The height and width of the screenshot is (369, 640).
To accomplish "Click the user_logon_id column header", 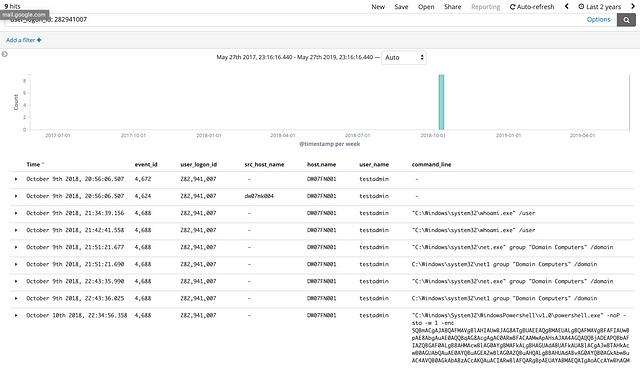I will [x=198, y=164].
